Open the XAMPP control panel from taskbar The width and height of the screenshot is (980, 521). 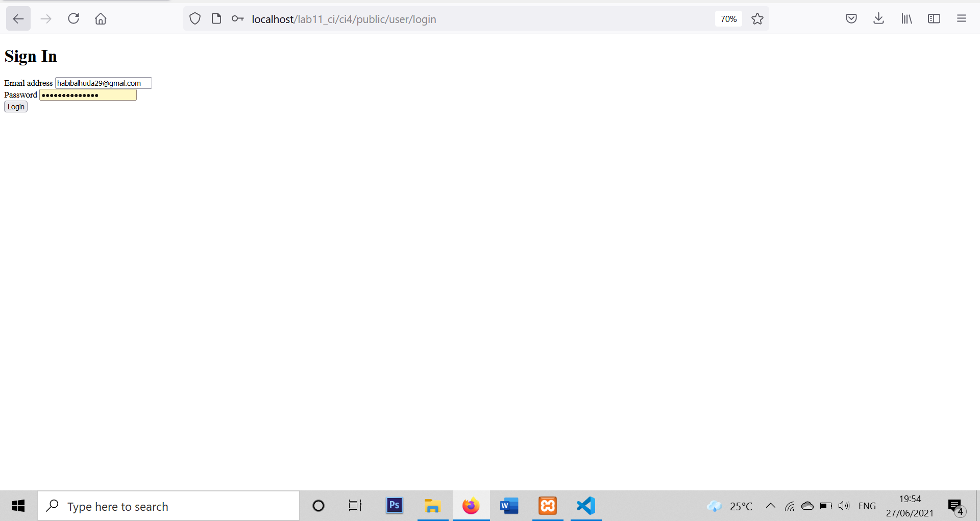pyautogui.click(x=547, y=506)
